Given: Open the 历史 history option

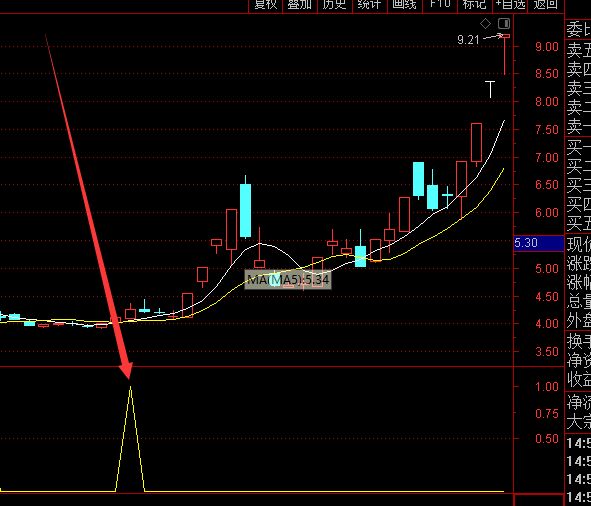Looking at the screenshot, I should click(x=334, y=5).
